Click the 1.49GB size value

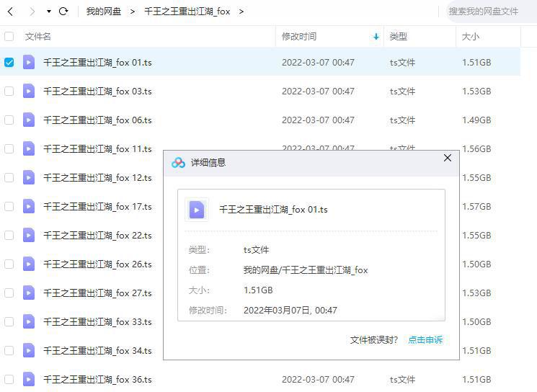[x=476, y=120]
